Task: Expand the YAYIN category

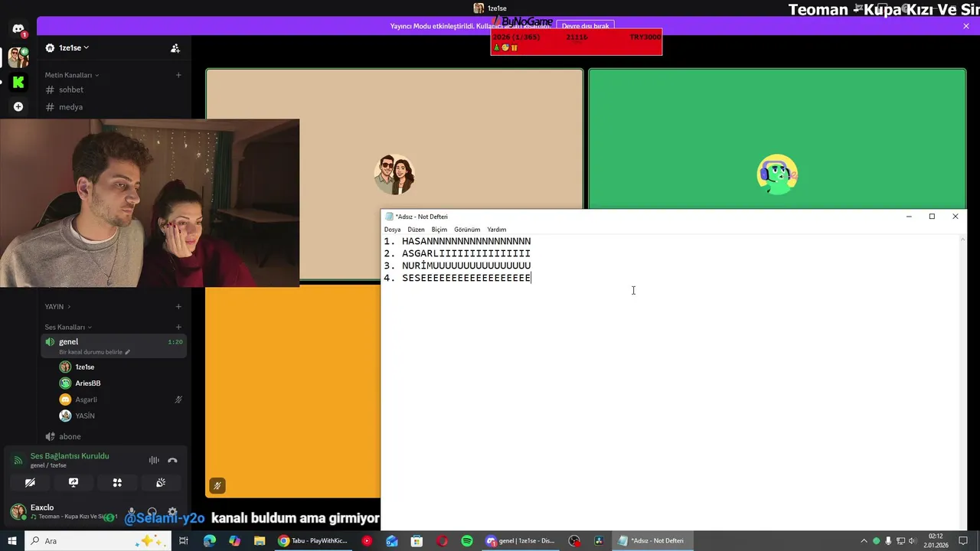Action: [57, 307]
